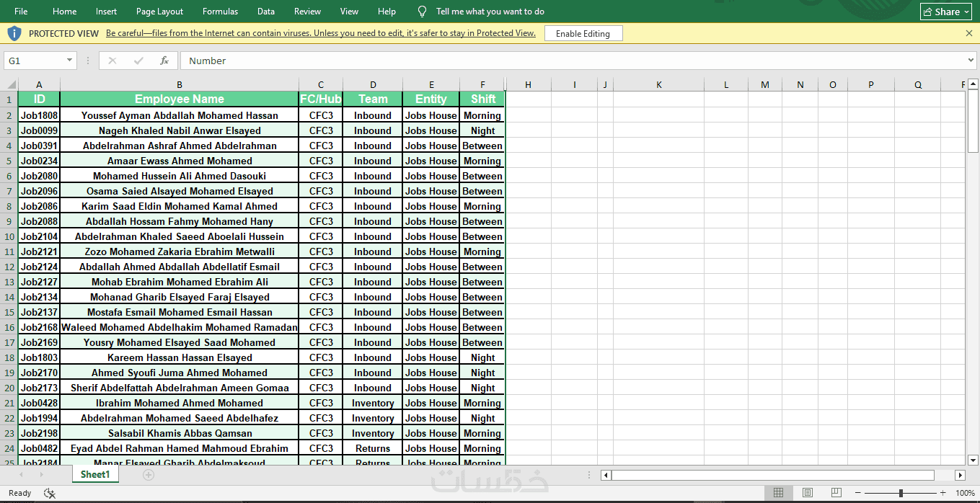Click the previous sheet navigation arrow

point(21,475)
